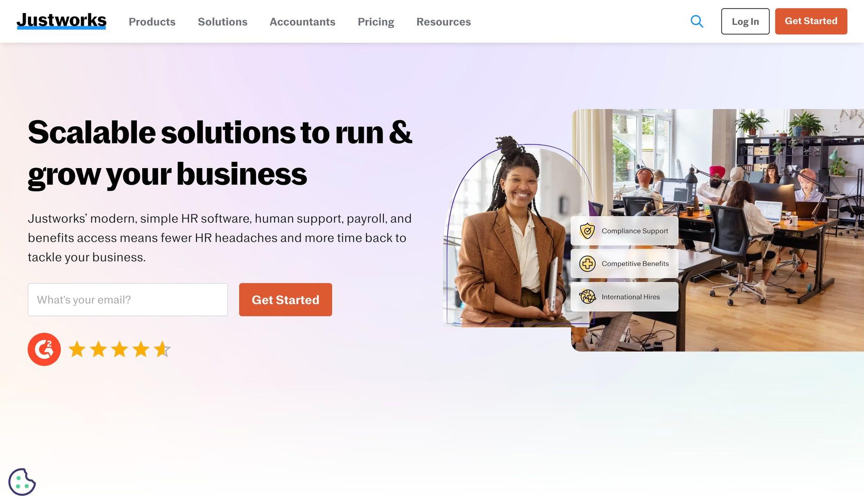Click the Compliance Support shield icon
This screenshot has width=864, height=504.
tap(587, 231)
